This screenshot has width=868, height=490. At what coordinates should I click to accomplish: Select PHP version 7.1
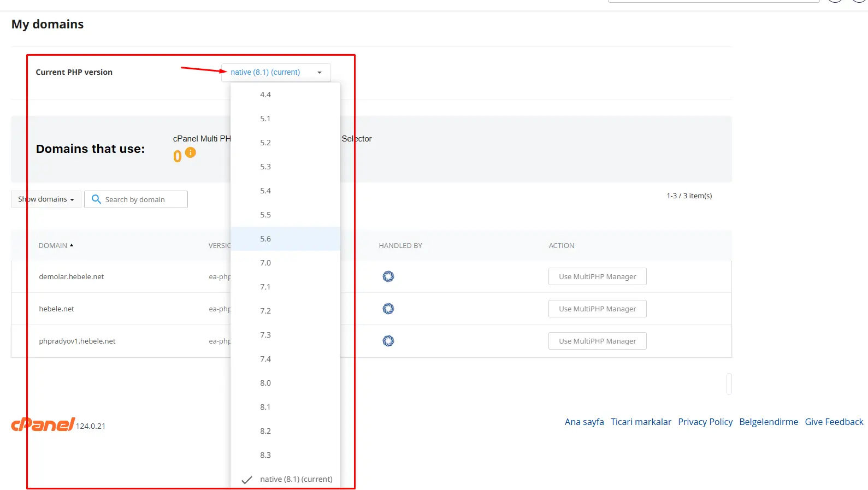click(x=285, y=287)
